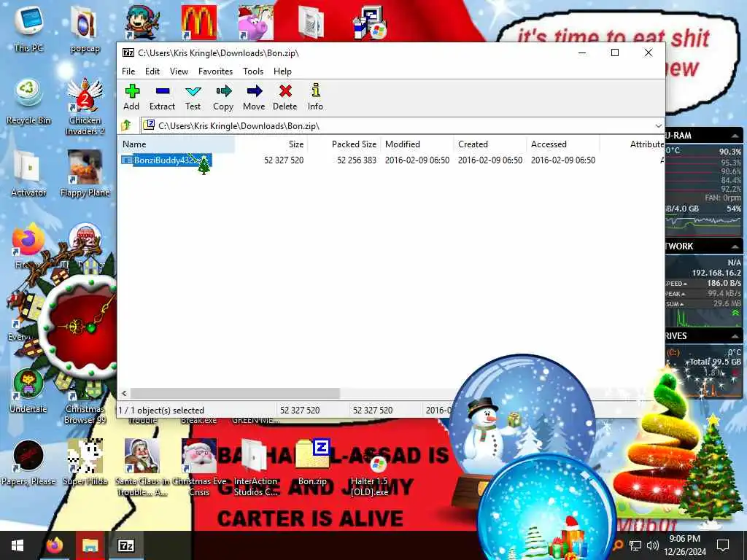This screenshot has width=747, height=560.
Task: Launch the Christmas Eve Crisis desktop shortcut
Action: pos(199,467)
